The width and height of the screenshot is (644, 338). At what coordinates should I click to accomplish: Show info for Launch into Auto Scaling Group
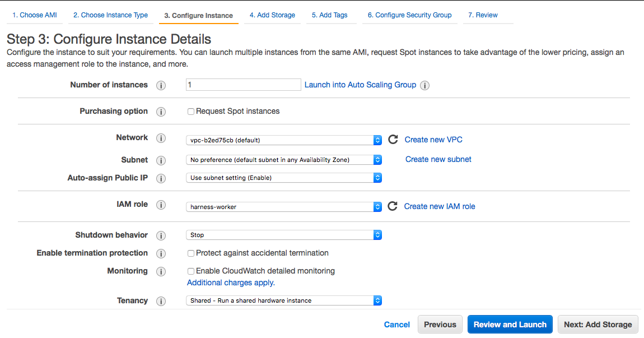[424, 85]
